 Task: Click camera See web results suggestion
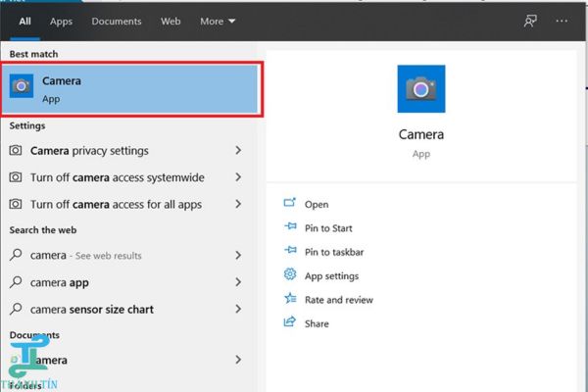[87, 255]
